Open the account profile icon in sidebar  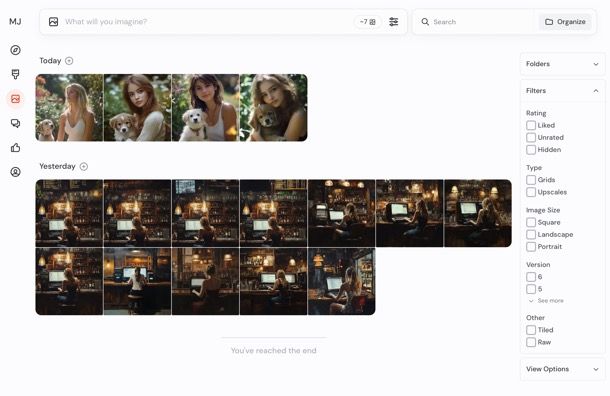16,172
